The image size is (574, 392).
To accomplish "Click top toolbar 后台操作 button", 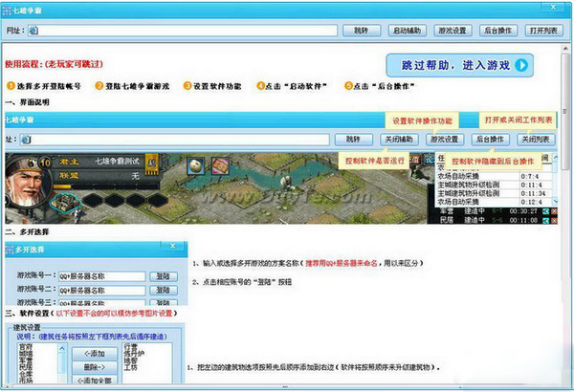I will click(x=498, y=31).
